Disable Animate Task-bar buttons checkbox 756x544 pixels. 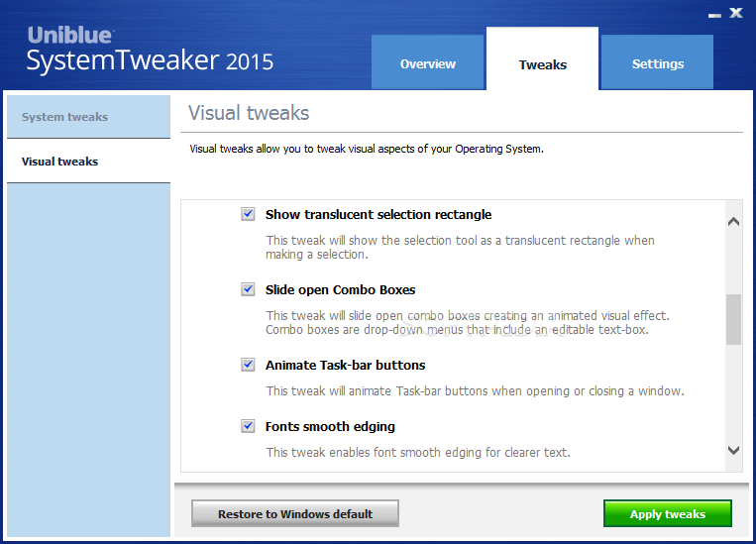[x=248, y=365]
